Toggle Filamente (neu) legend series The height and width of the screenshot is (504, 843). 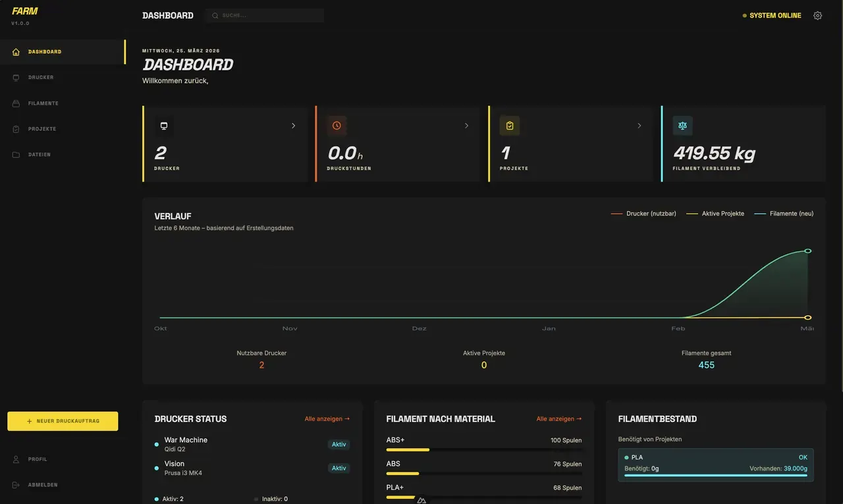tap(784, 213)
